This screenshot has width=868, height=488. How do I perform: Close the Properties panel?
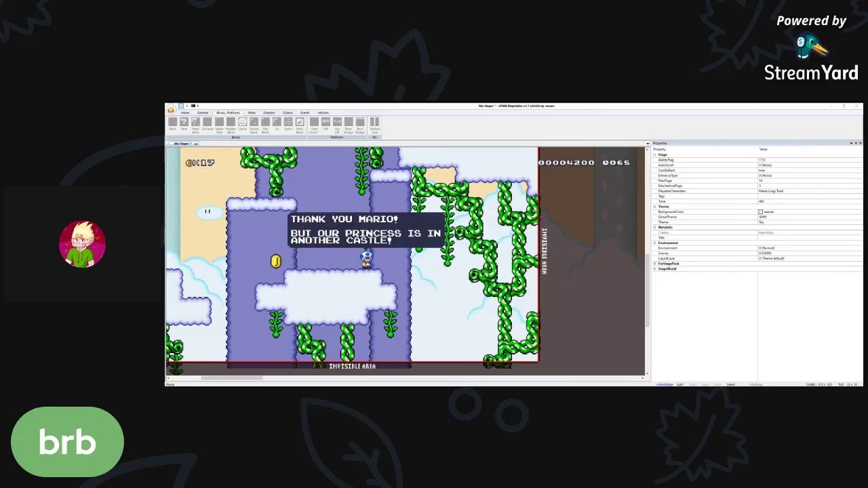pos(861,143)
